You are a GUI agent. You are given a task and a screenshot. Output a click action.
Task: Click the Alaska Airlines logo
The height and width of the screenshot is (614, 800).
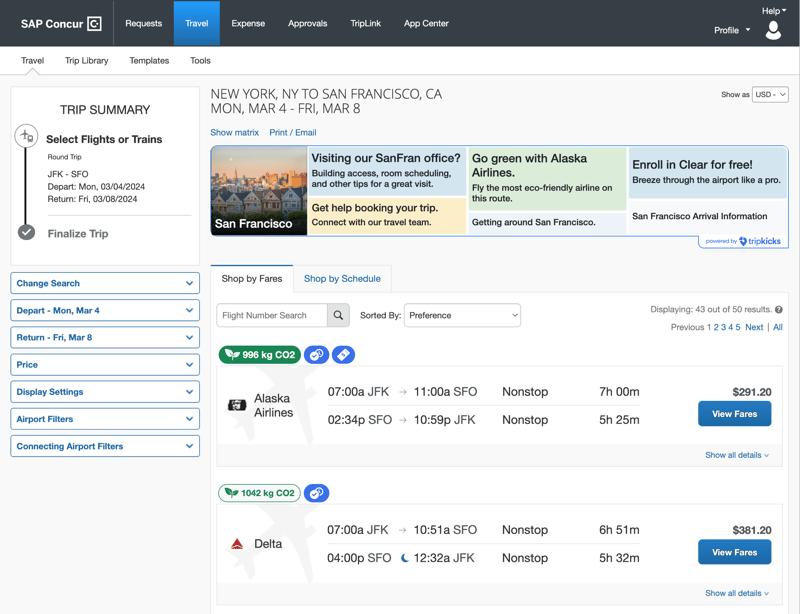[237, 406]
